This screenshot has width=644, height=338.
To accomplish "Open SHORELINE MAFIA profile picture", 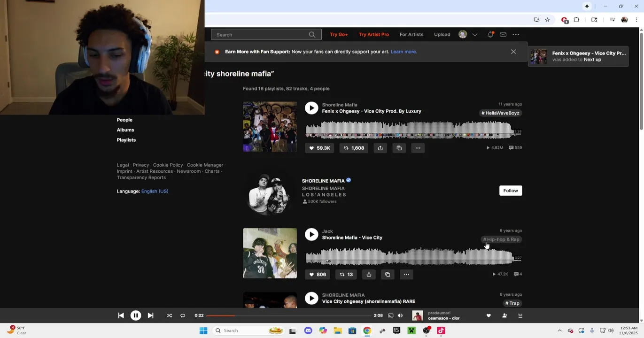I will pos(270,194).
